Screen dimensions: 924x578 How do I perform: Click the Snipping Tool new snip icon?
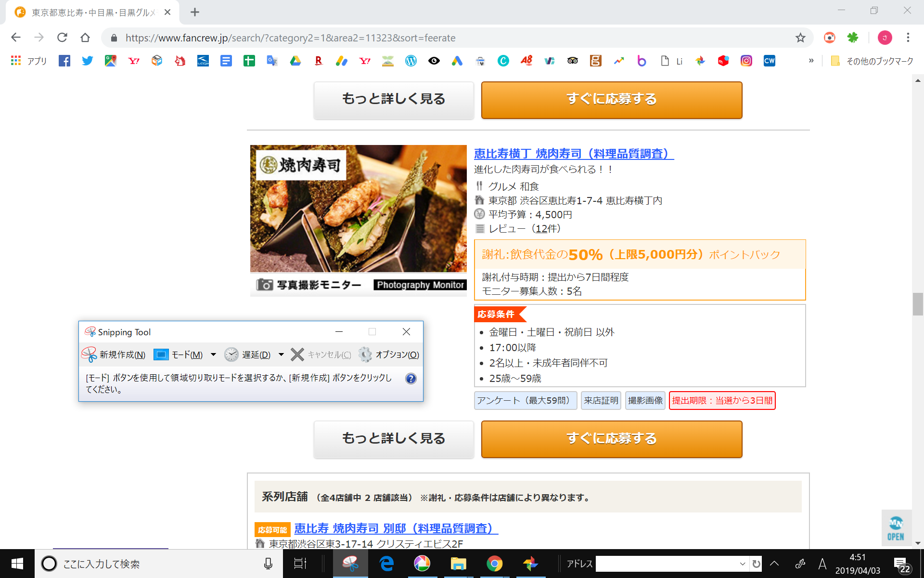tap(90, 355)
